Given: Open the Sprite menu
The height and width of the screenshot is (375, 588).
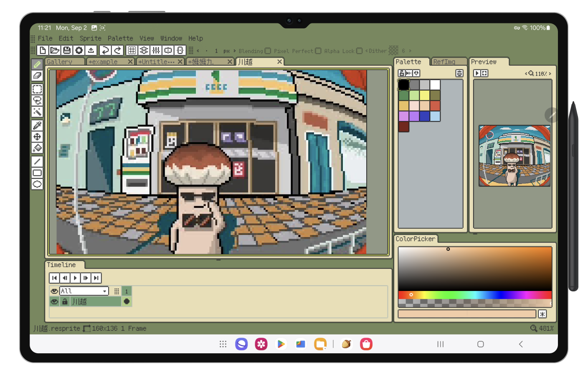Looking at the screenshot, I should (91, 38).
